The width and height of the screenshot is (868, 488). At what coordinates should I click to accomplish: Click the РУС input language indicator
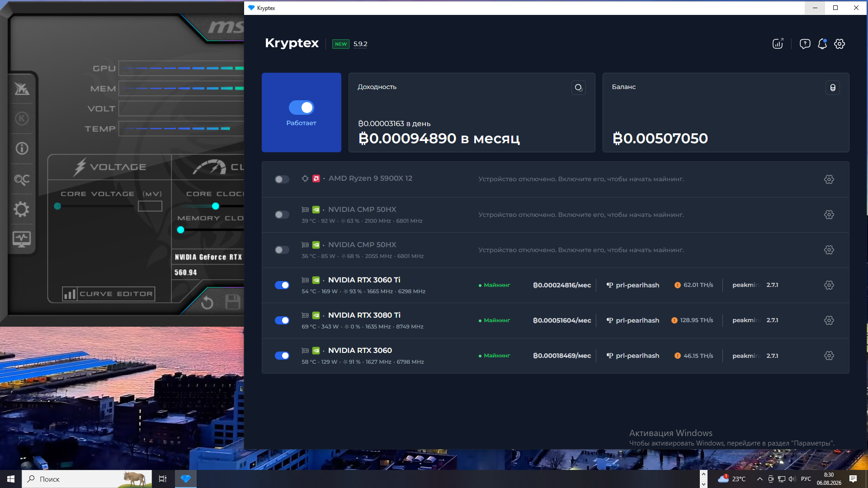click(x=806, y=479)
